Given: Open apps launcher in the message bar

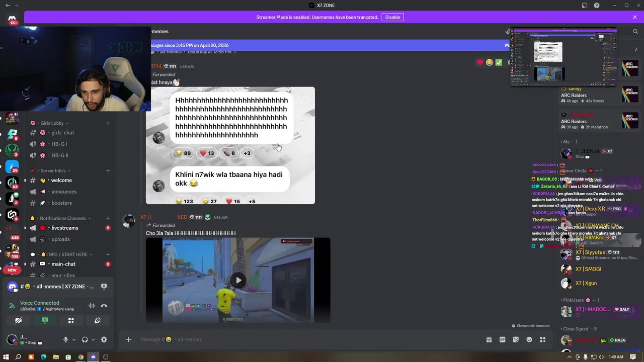Looking at the screenshot, I should click(542, 339).
